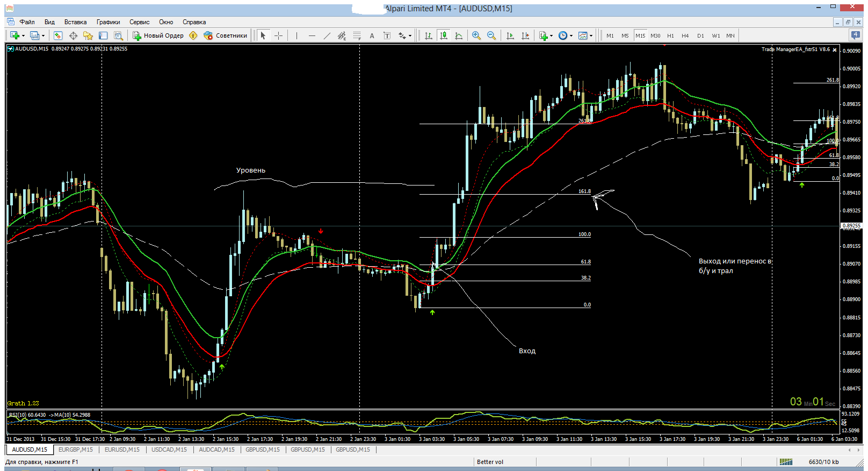Image resolution: width=868 pixels, height=471 pixels.
Task: Select the crosshair tool
Action: tap(278, 35)
